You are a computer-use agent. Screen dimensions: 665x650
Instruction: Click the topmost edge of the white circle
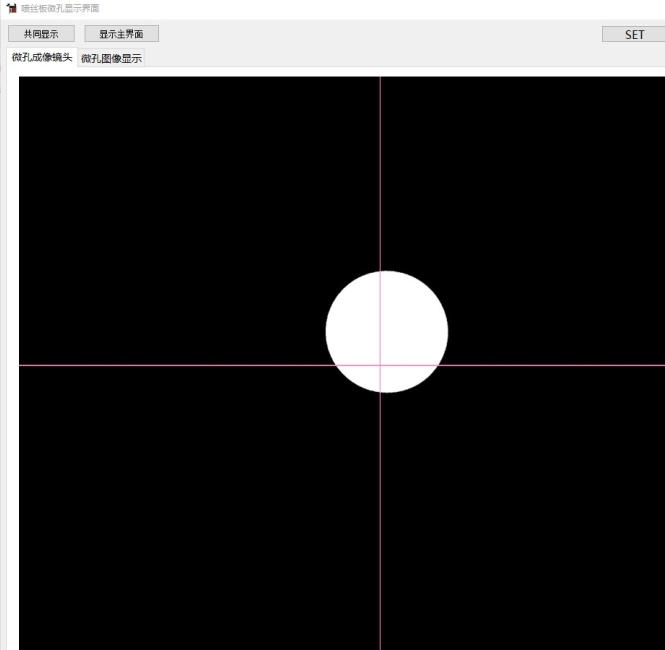pyautogui.click(x=387, y=272)
